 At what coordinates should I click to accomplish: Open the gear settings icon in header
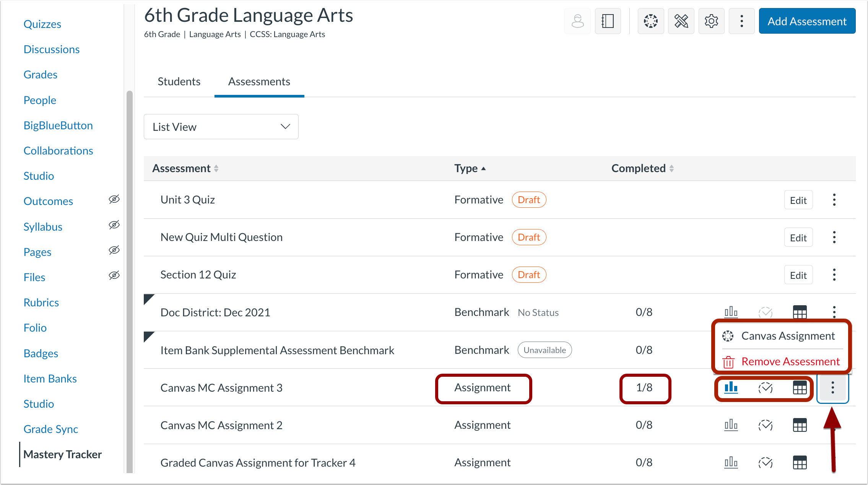[x=711, y=21]
